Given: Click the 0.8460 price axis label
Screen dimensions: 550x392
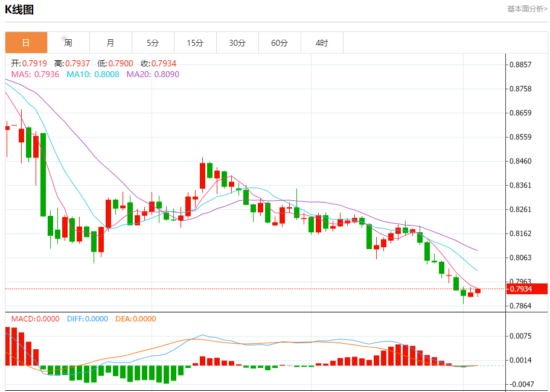Looking at the screenshot, I should point(520,161).
